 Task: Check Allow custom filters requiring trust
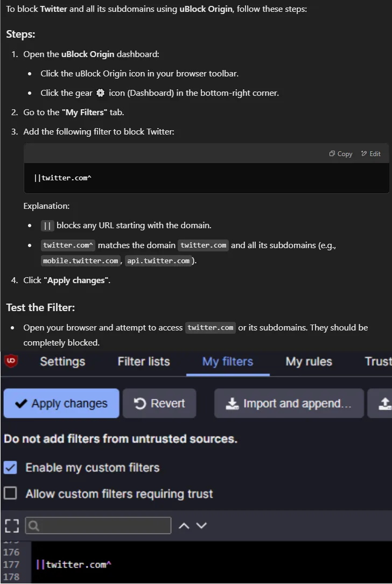10,493
